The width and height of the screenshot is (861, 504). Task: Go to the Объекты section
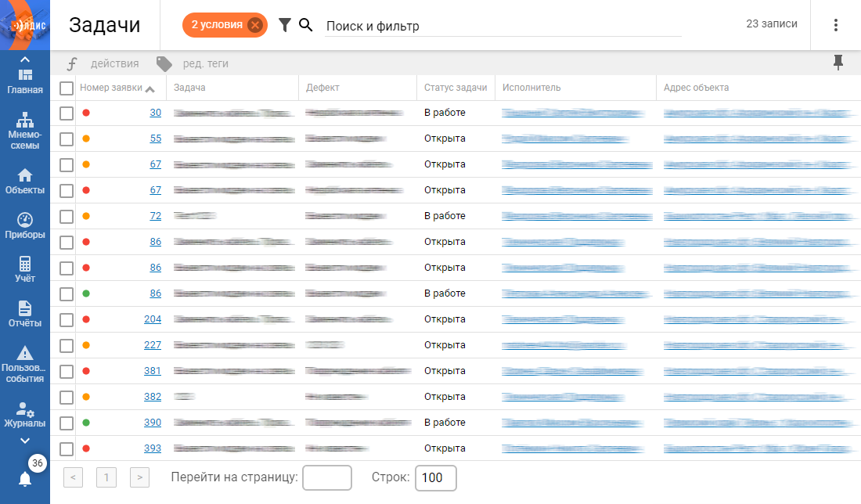[25, 182]
